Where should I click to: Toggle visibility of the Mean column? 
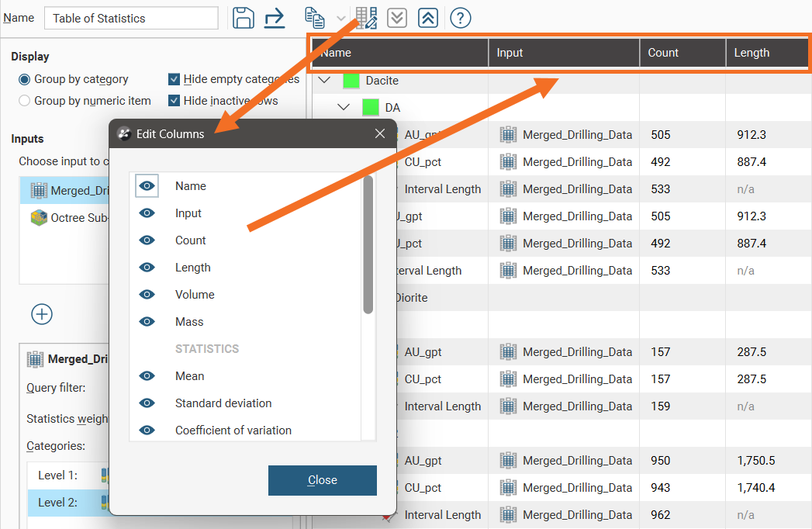coord(147,376)
